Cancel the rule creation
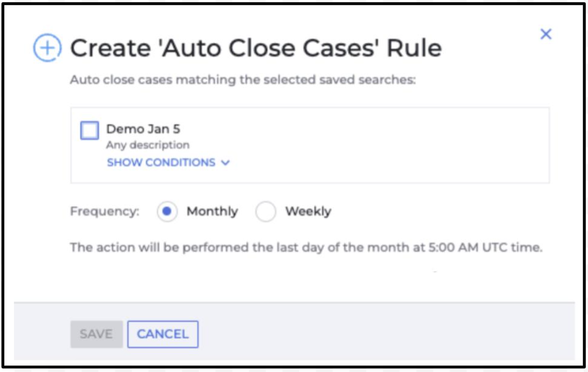The image size is (588, 372). (163, 334)
